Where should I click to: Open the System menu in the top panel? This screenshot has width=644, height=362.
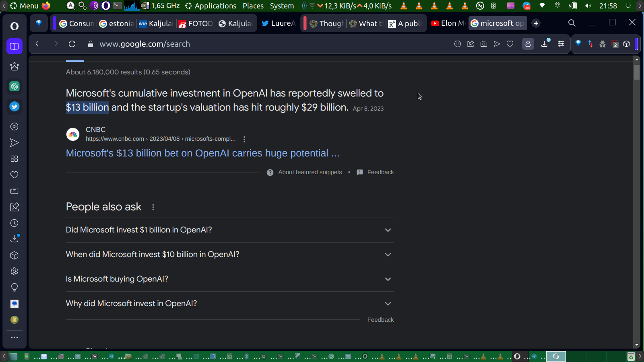click(x=282, y=6)
